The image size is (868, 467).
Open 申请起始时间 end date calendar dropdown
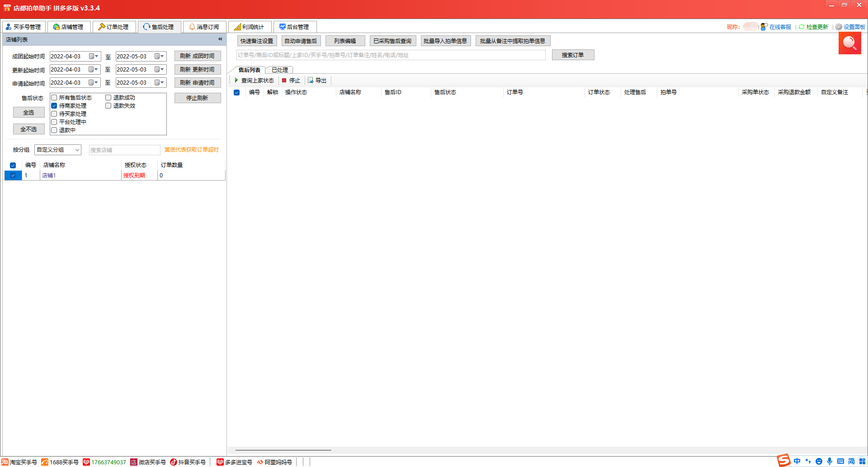click(160, 82)
